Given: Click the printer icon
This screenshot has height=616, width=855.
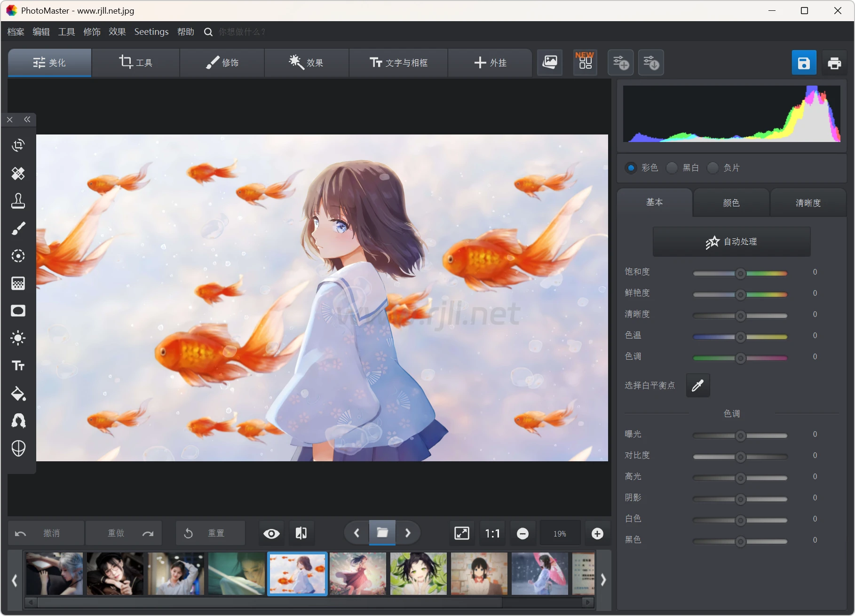Looking at the screenshot, I should point(834,63).
